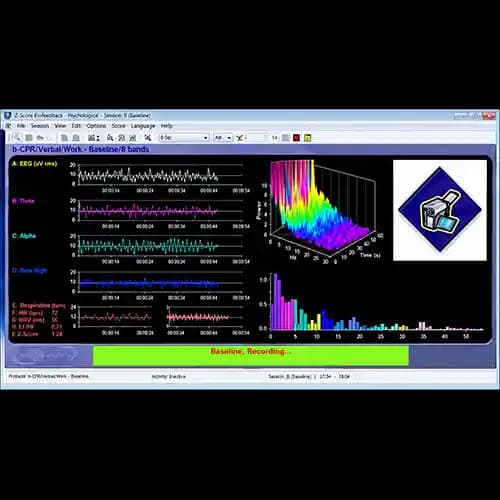
Task: Click the camcorder video image
Action: tap(440, 210)
